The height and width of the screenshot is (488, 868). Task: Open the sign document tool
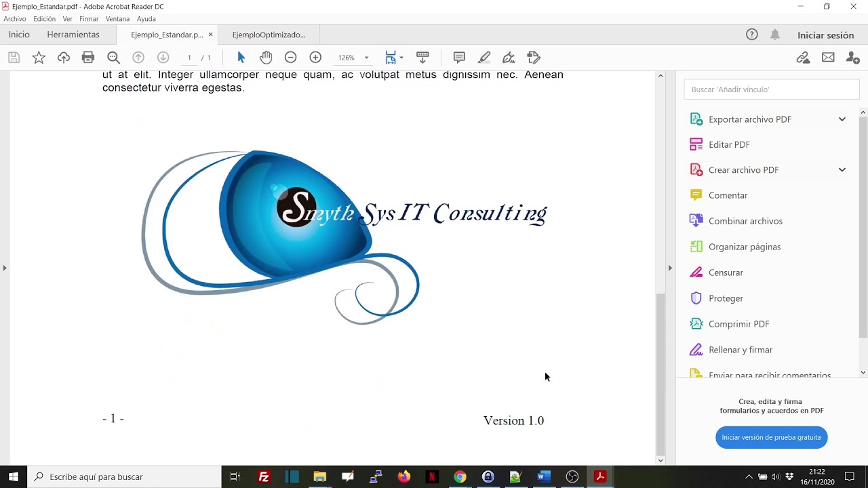(509, 58)
